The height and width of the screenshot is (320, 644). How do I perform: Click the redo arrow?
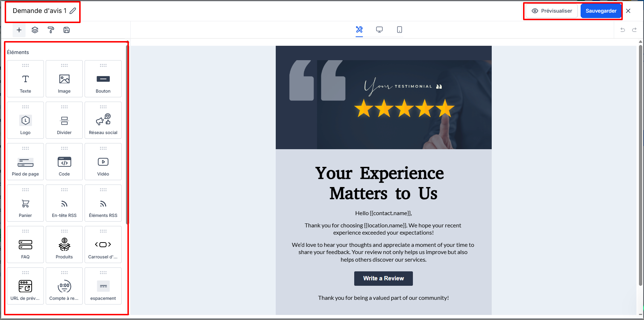point(634,30)
